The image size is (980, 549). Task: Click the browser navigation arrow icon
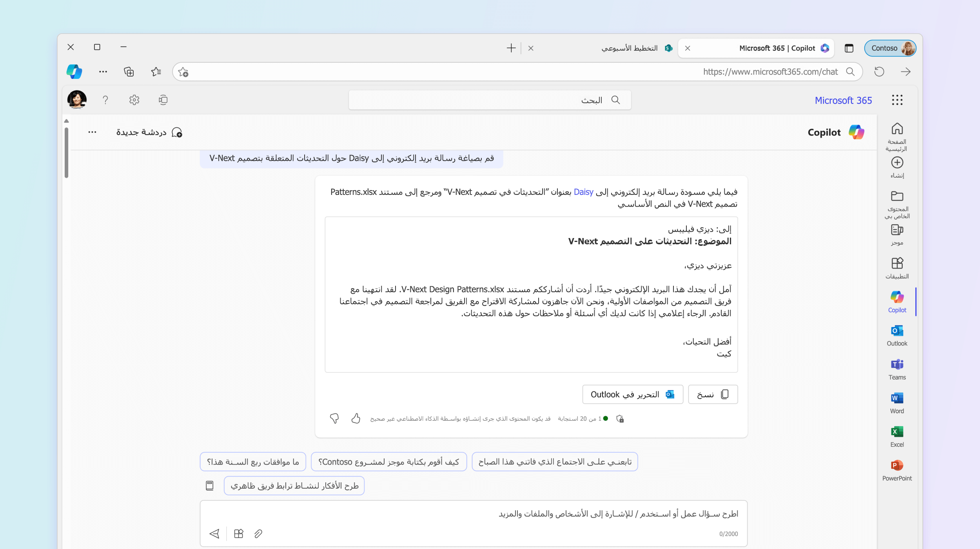click(x=906, y=71)
